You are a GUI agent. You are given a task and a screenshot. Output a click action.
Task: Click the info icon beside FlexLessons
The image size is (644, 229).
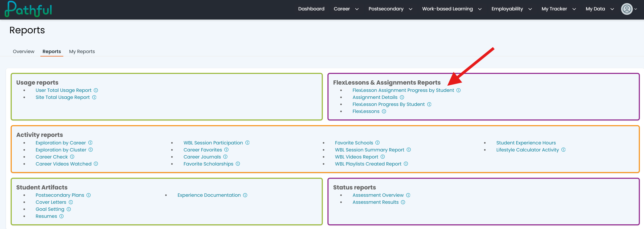tap(384, 111)
